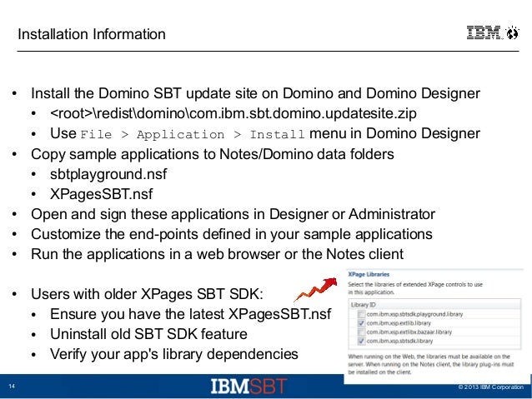Click the 2013 IBM Corporation copyright text

pos(490,387)
